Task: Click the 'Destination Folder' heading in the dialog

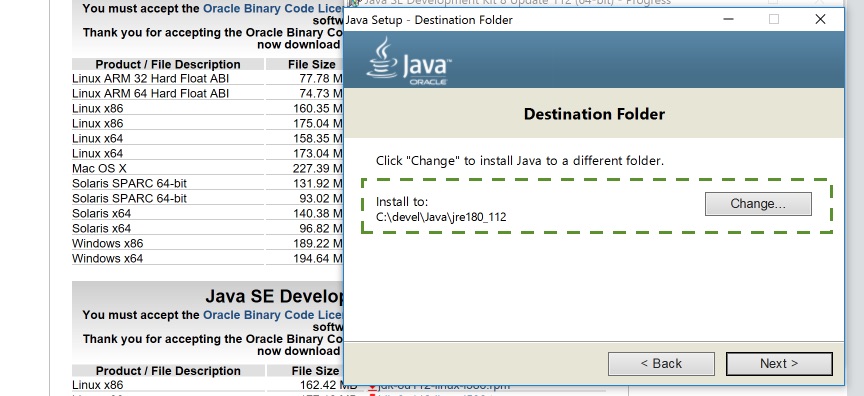Action: pos(594,114)
